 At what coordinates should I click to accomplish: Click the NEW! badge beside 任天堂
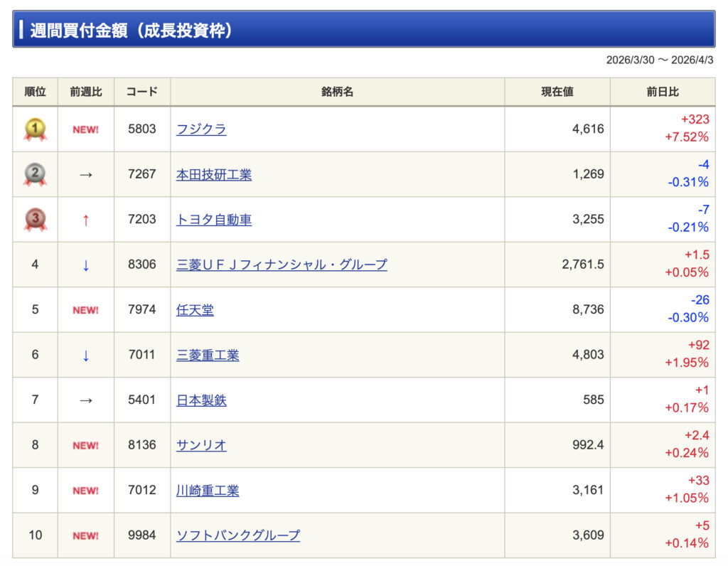coord(85,310)
